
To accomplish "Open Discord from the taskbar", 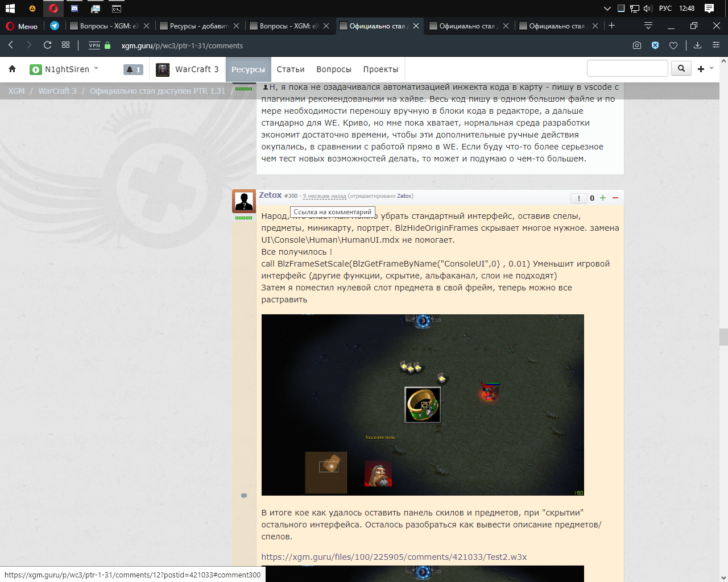I will [x=75, y=9].
